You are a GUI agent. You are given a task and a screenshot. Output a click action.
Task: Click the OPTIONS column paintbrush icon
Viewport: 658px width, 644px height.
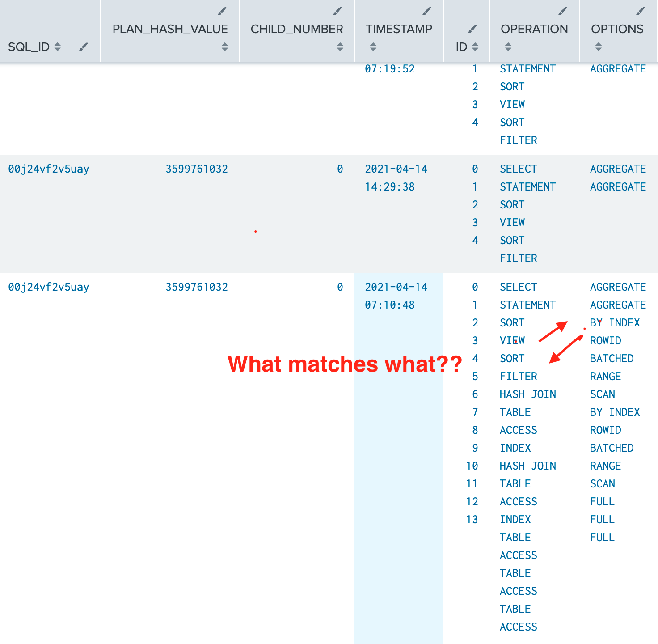(641, 11)
